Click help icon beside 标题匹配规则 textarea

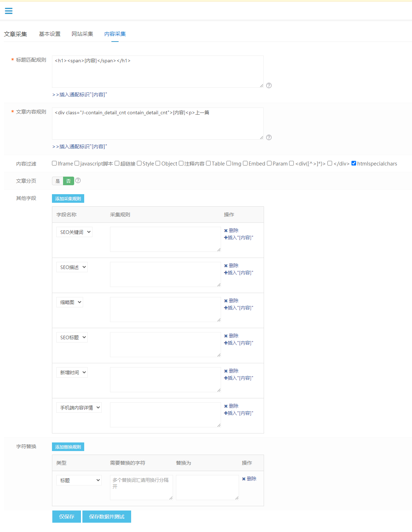269,85
